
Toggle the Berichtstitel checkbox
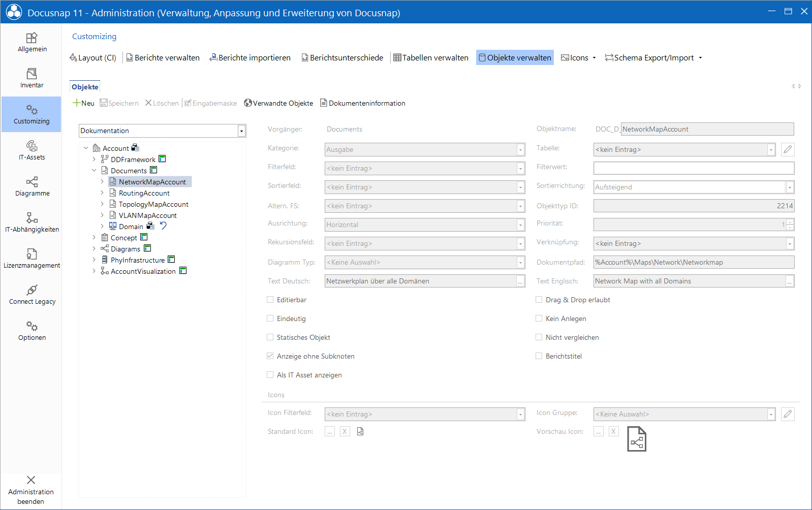pos(539,356)
